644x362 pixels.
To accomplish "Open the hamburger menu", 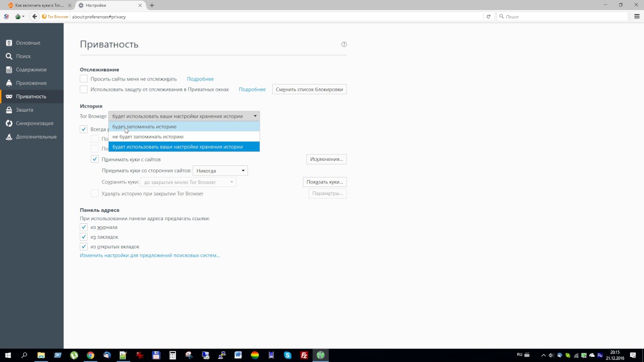I will tap(637, 17).
